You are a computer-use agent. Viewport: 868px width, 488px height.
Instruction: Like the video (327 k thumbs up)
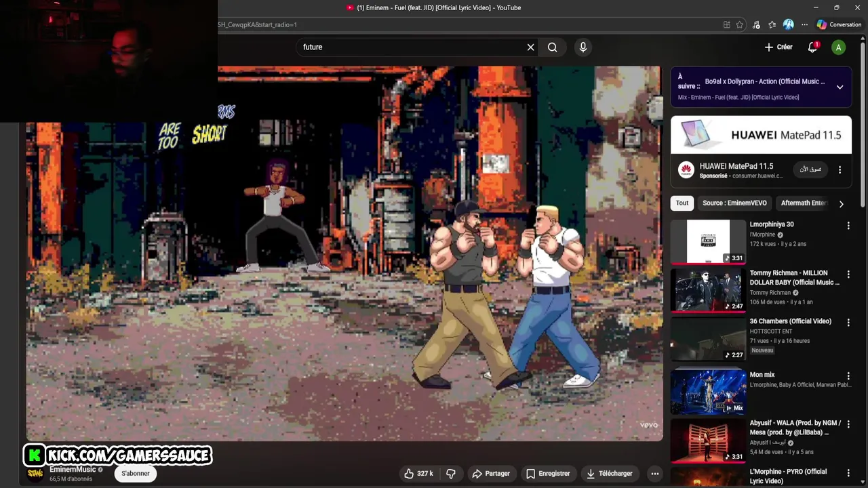click(x=419, y=474)
